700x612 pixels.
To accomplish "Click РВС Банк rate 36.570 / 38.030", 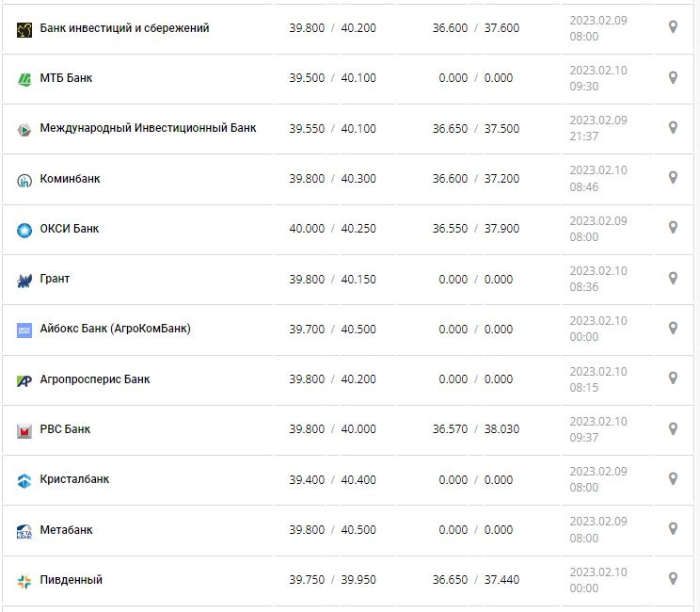I will pyautogui.click(x=475, y=429).
